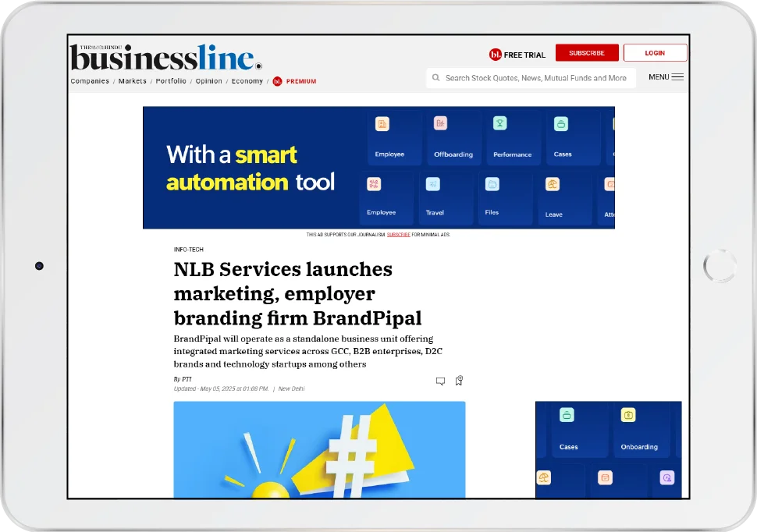This screenshot has width=757, height=532.
Task: Click the hashtag article image
Action: click(320, 449)
